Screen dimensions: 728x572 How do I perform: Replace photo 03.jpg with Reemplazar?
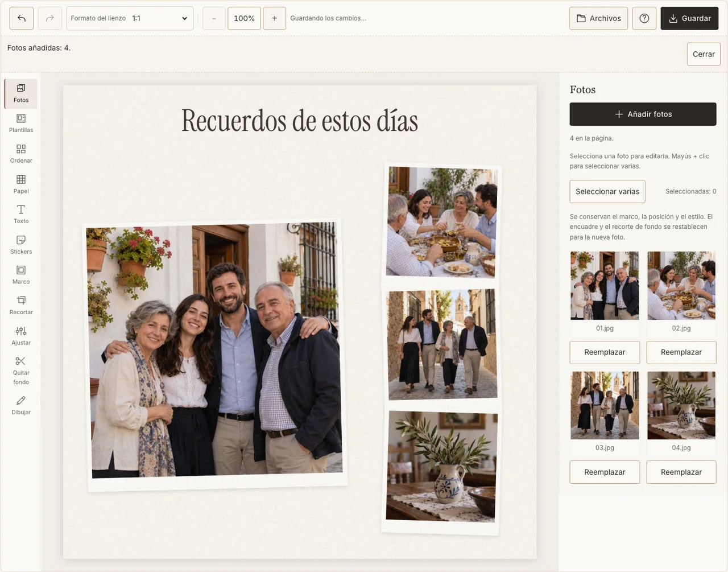pyautogui.click(x=605, y=472)
